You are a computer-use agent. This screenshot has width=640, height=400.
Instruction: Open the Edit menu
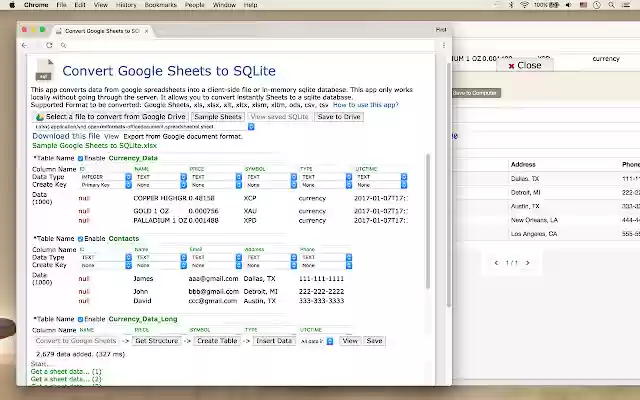point(80,5)
